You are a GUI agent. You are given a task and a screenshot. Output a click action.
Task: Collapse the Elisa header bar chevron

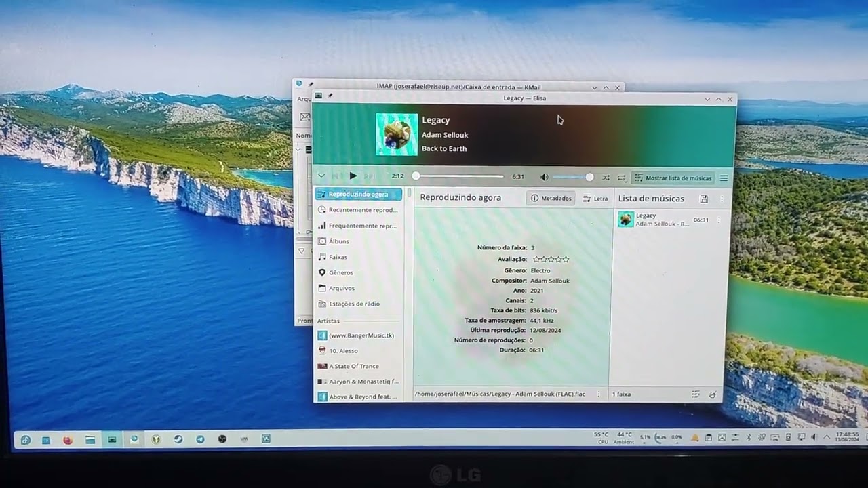point(321,176)
